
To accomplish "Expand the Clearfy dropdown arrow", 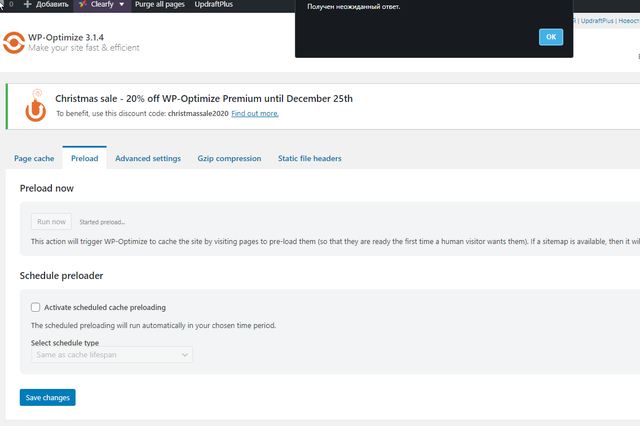I will (x=122, y=4).
